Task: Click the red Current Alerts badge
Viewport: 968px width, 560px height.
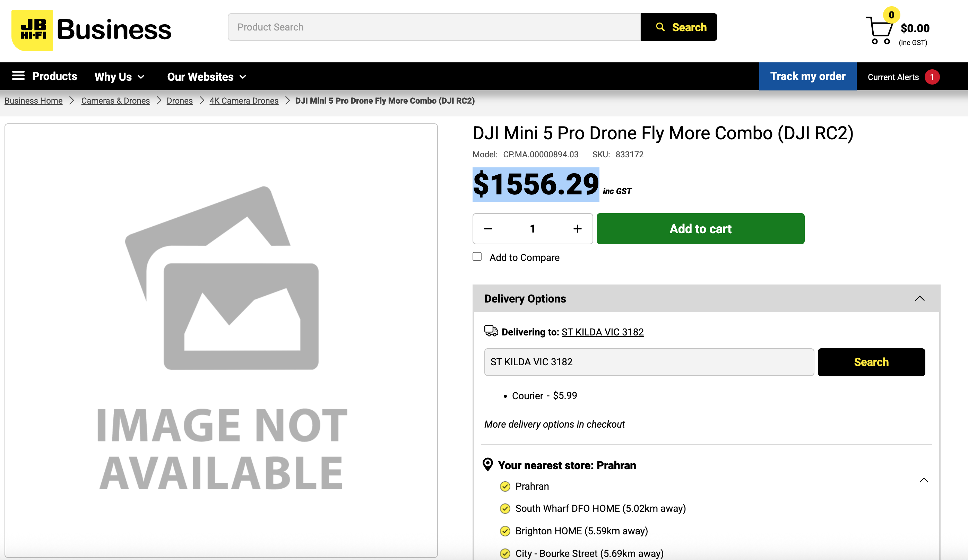Action: tap(932, 77)
